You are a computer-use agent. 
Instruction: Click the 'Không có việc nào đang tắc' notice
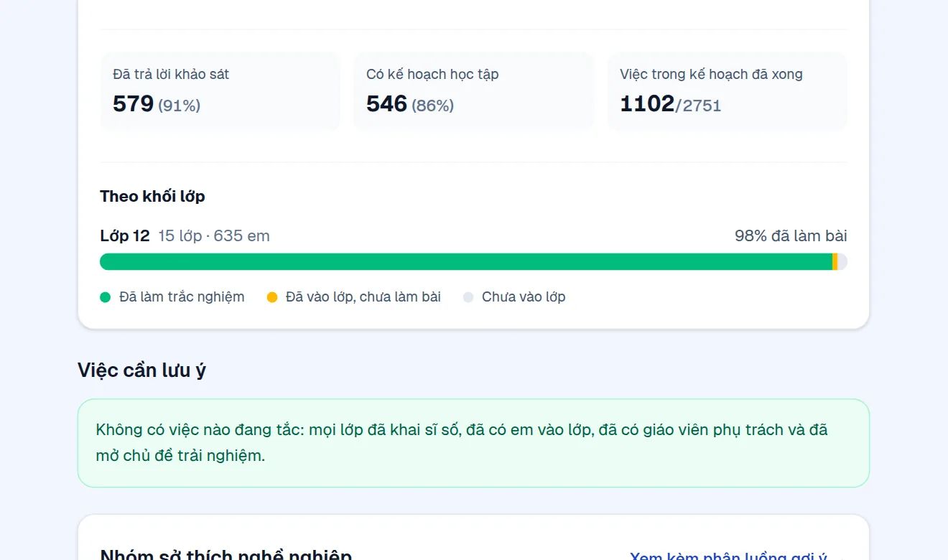pos(473,443)
